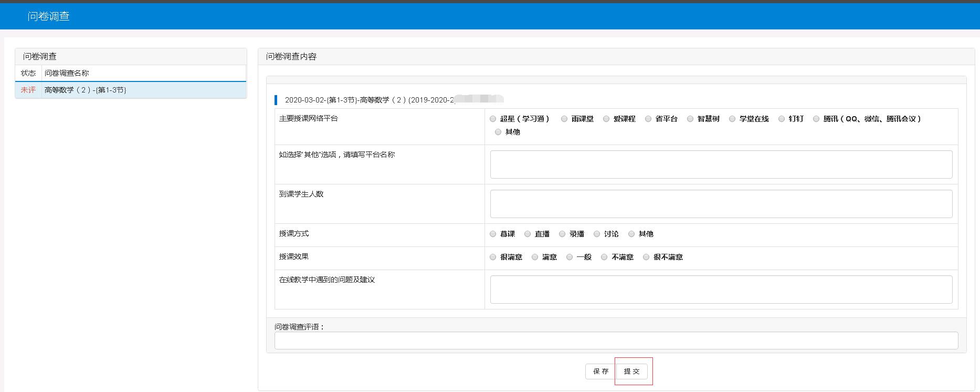Select the 超星（学习通）platform radio button

[x=493, y=119]
